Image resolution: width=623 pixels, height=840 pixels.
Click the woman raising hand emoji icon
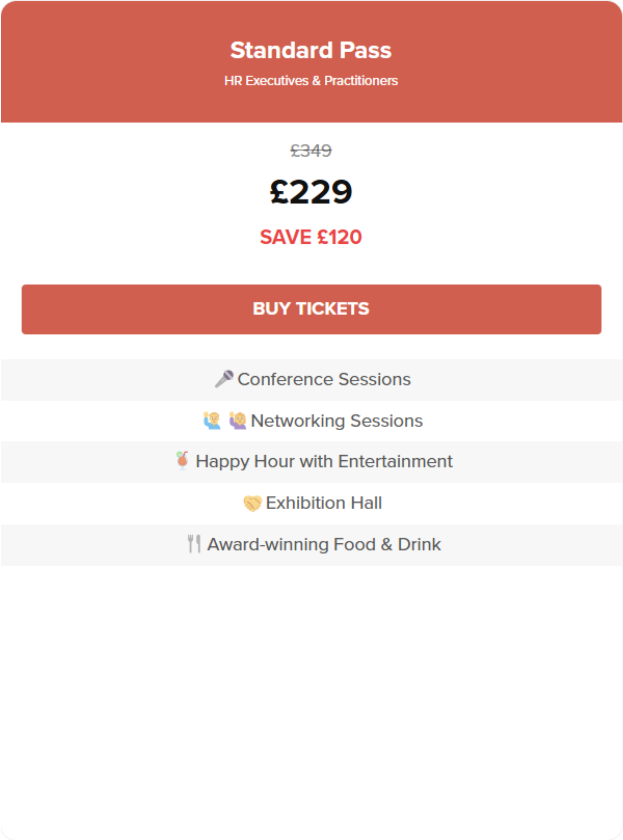pos(238,420)
